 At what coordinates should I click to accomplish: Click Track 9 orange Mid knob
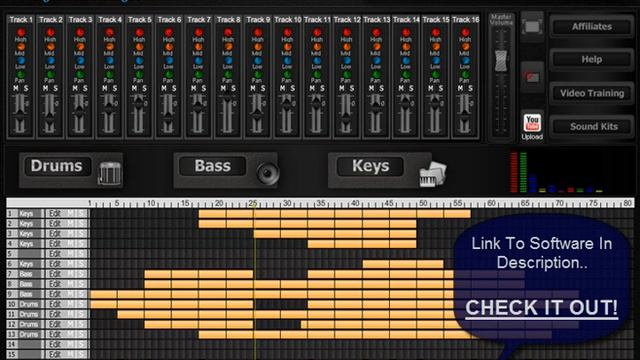click(258, 47)
